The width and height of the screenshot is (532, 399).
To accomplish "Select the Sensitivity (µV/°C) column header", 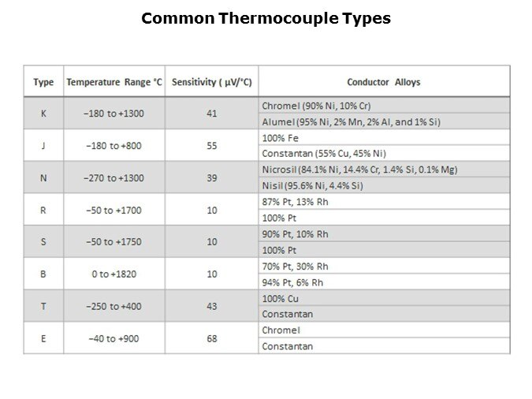I will click(211, 82).
